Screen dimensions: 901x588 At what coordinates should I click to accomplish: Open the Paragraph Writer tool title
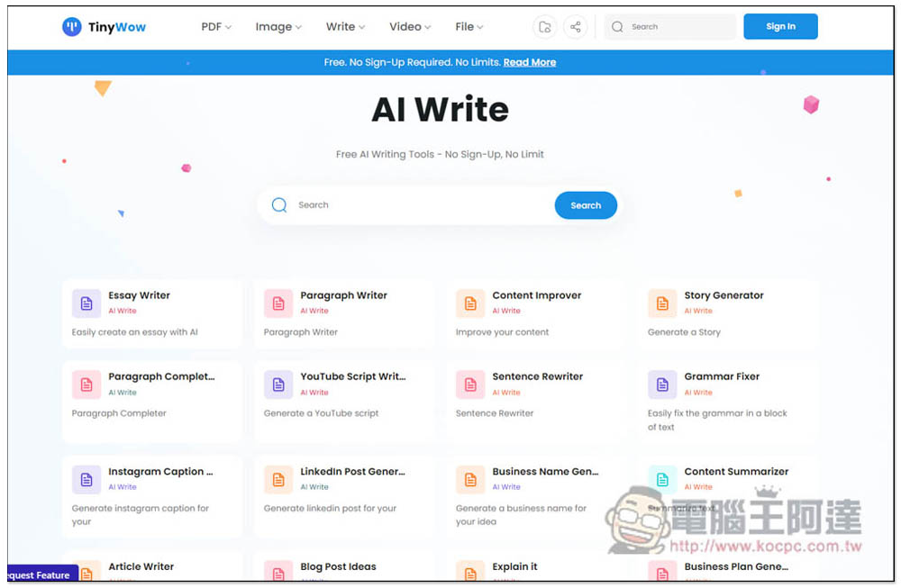click(x=343, y=295)
